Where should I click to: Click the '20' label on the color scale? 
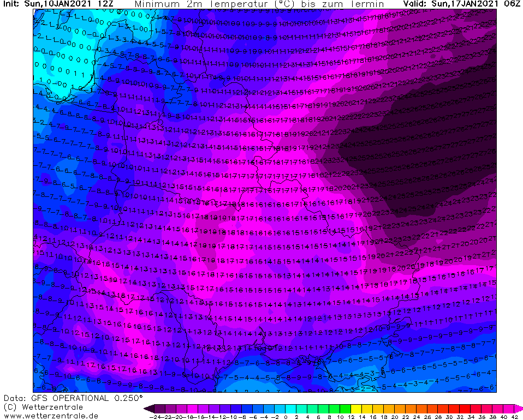coord(395,417)
